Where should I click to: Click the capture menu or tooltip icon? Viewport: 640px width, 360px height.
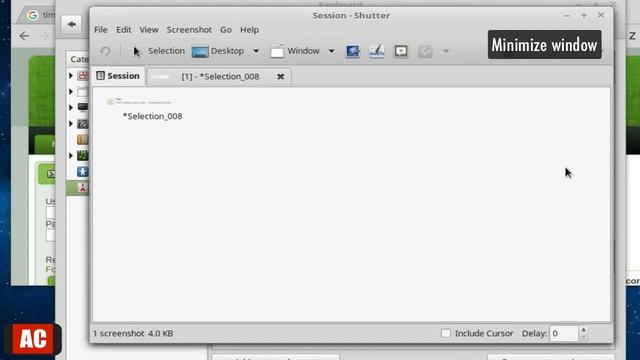353,51
